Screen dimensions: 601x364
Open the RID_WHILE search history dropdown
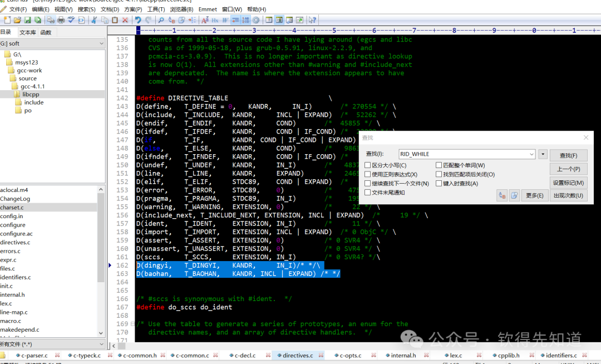point(533,154)
